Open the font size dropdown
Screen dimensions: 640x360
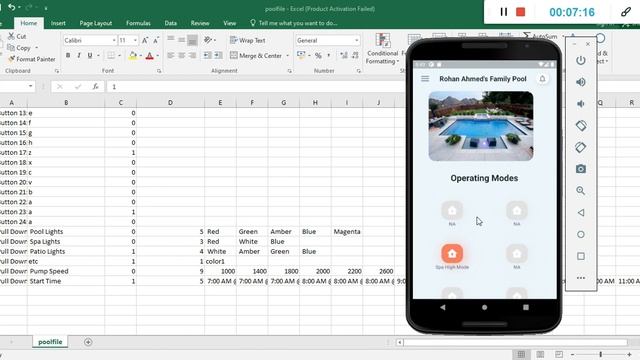[x=135, y=40]
